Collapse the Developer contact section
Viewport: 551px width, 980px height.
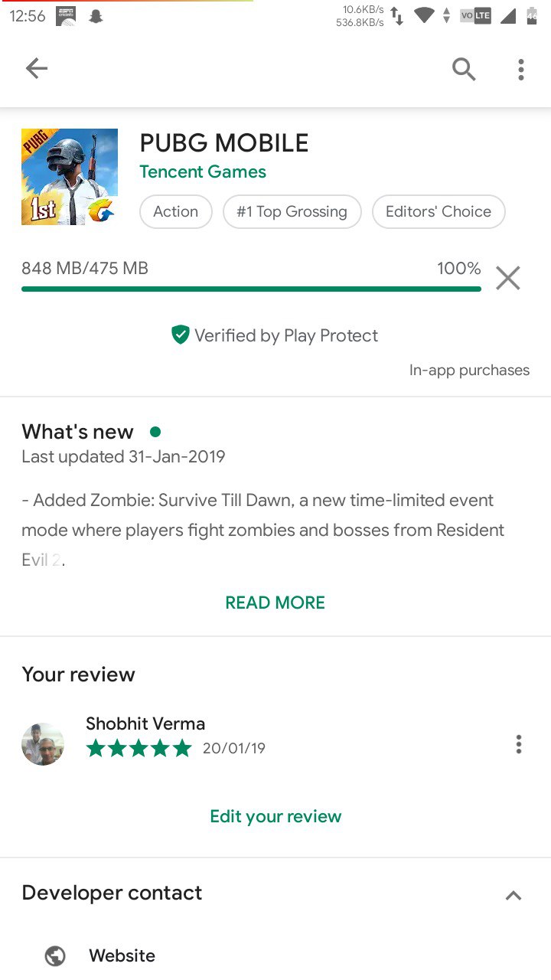[514, 895]
